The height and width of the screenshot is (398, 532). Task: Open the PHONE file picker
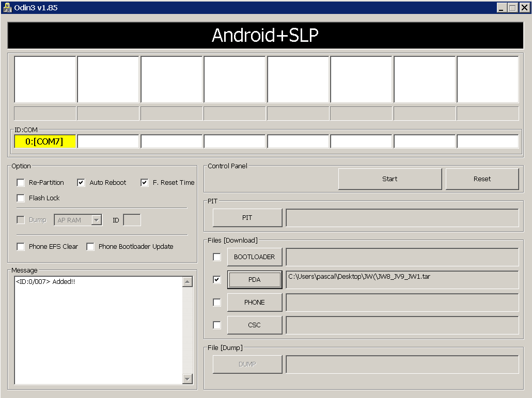click(254, 302)
